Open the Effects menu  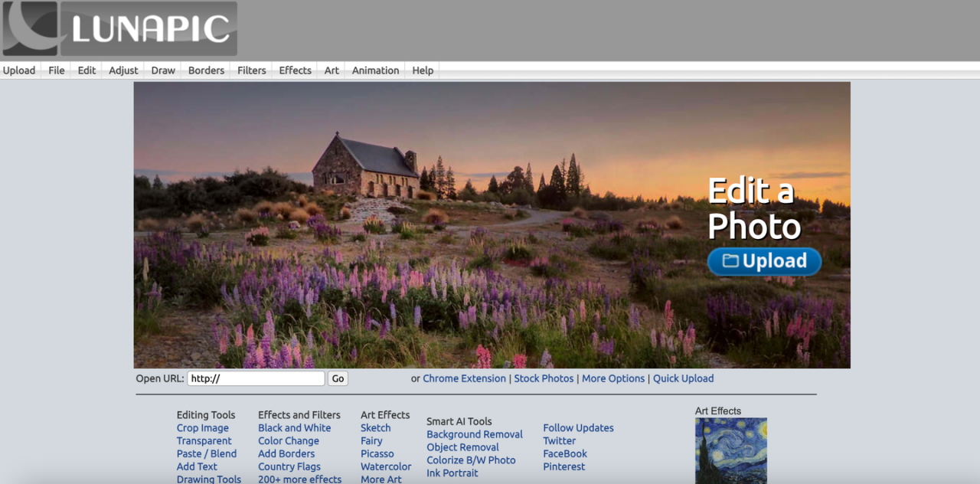pyautogui.click(x=295, y=70)
